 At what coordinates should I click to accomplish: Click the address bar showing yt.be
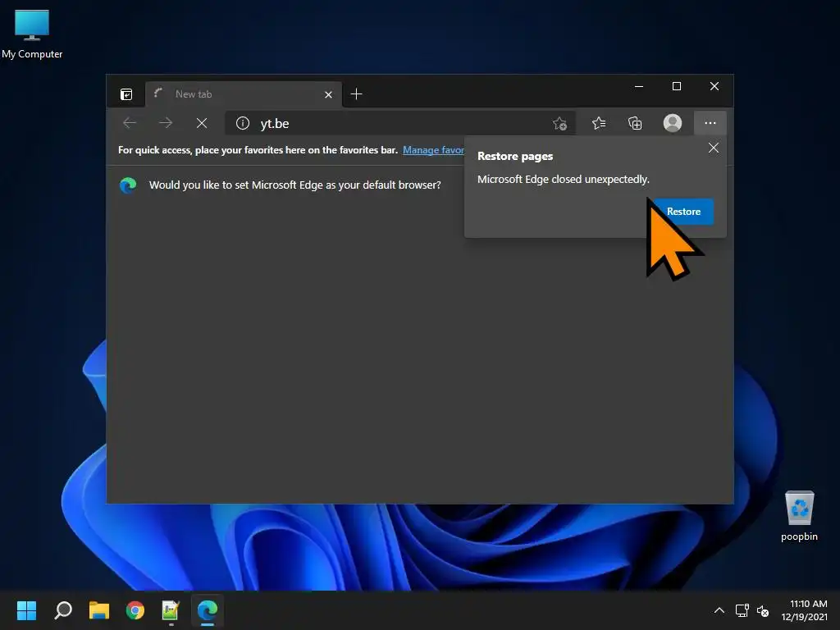[400, 123]
